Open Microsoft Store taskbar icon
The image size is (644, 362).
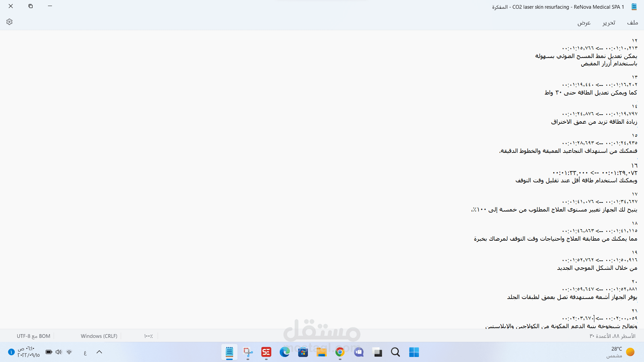coord(303,352)
